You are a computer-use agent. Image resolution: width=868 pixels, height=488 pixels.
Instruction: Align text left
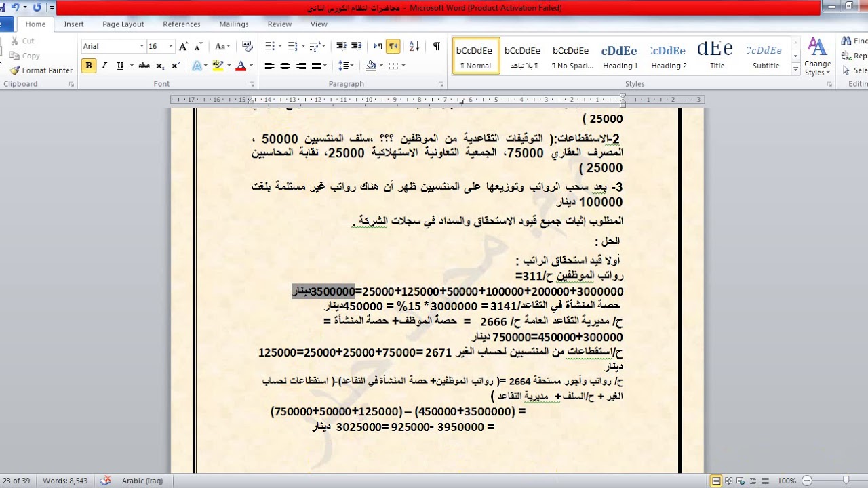click(x=269, y=66)
